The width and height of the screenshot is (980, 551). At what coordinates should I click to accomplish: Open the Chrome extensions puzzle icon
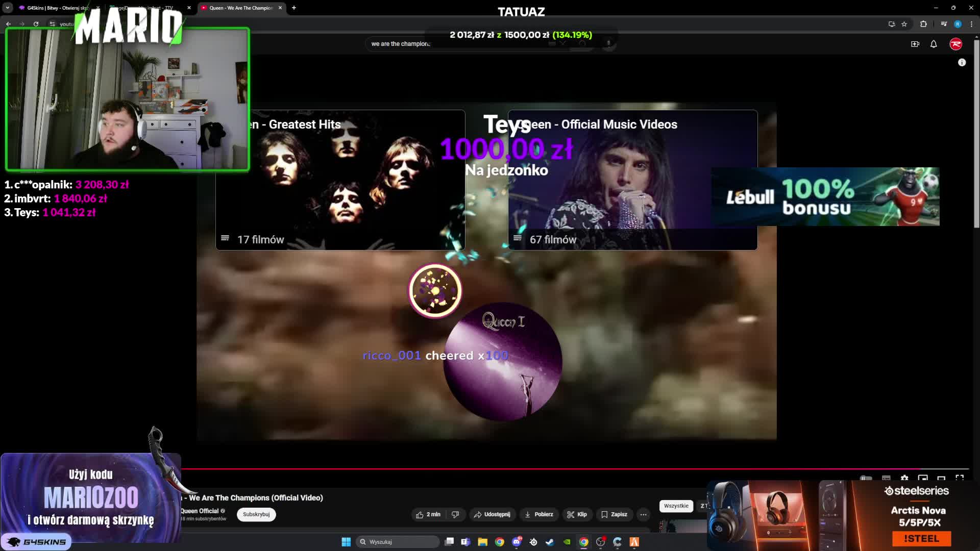pyautogui.click(x=923, y=24)
